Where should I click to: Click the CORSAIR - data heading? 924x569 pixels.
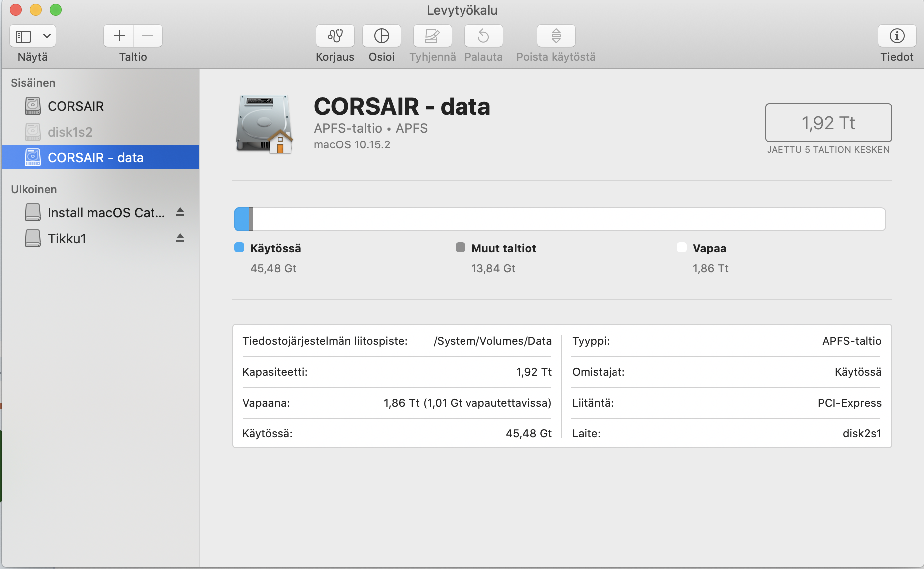coord(402,106)
